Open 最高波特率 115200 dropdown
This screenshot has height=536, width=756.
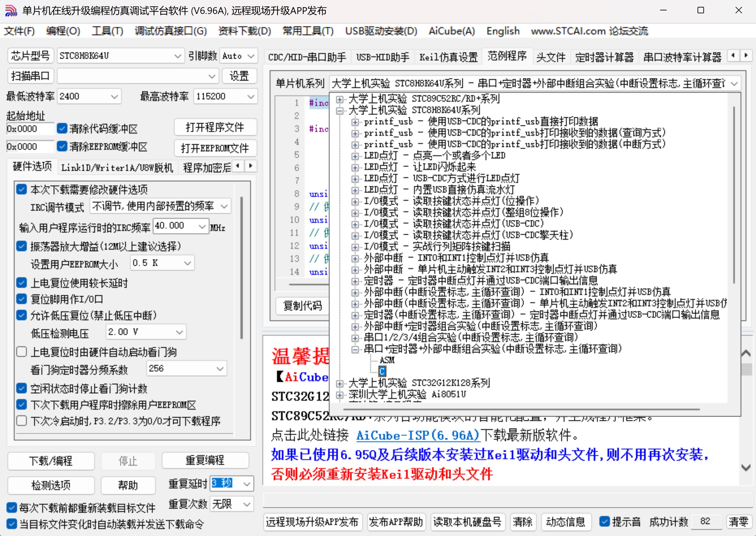250,96
